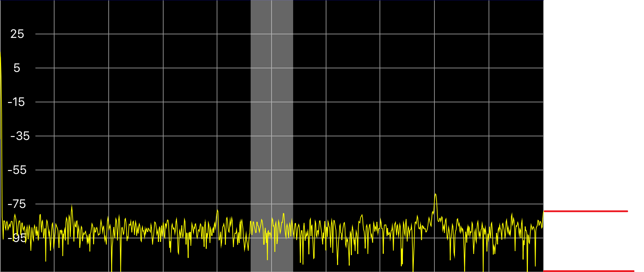Click the -95 label on the level axis

pyautogui.click(x=17, y=238)
